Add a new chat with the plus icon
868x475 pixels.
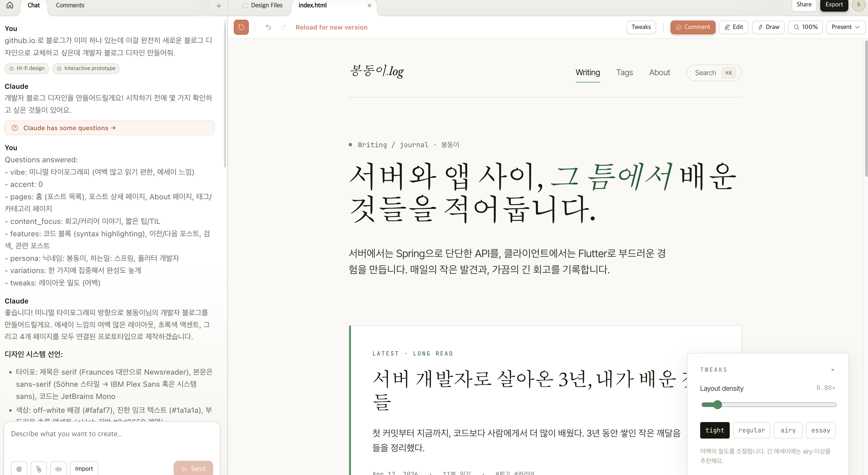pos(219,6)
